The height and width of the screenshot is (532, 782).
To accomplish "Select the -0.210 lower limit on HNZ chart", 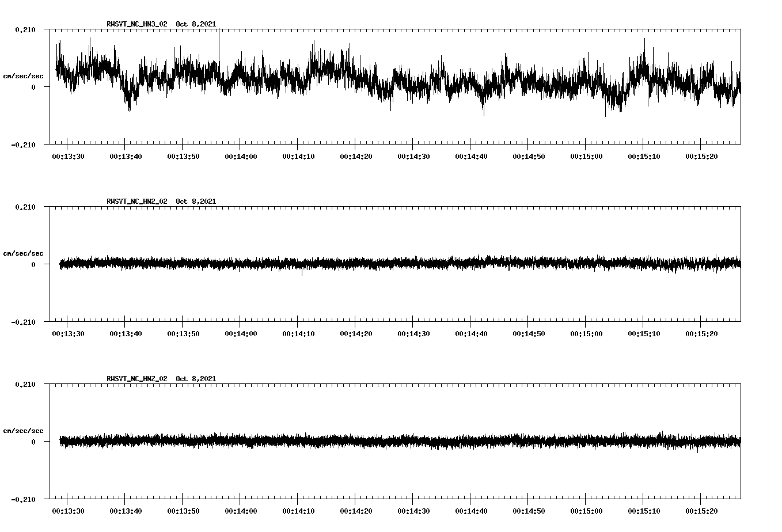I will point(23,499).
